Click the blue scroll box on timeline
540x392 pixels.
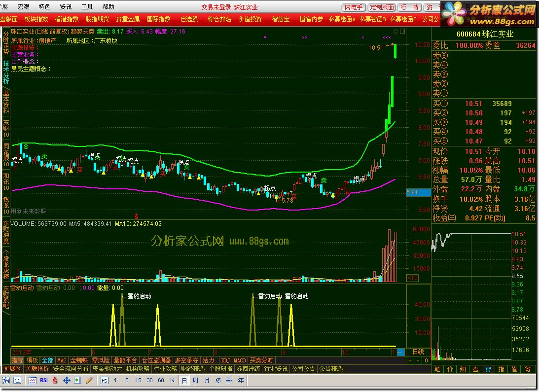(x=401, y=352)
